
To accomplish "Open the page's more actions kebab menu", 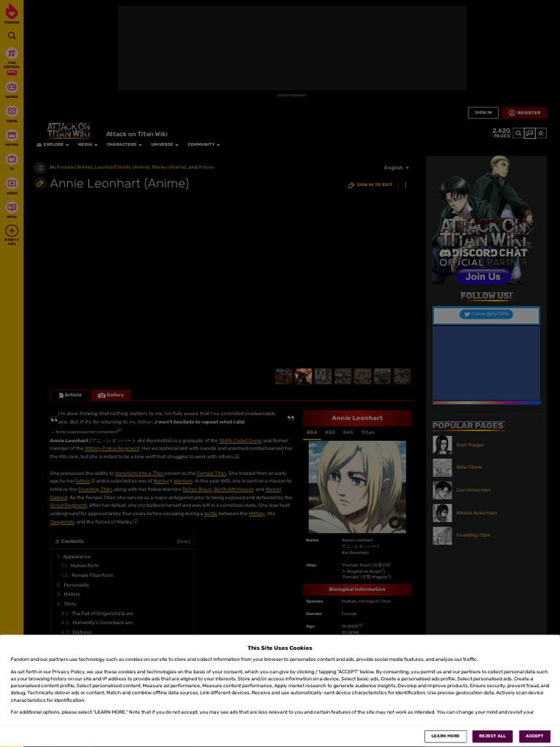I will (405, 185).
